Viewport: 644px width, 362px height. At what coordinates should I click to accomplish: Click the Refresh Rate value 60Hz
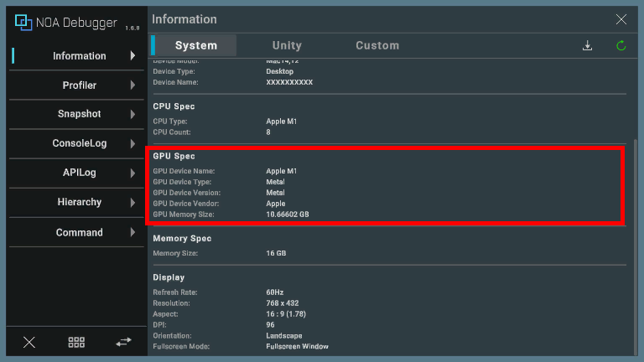(x=275, y=292)
